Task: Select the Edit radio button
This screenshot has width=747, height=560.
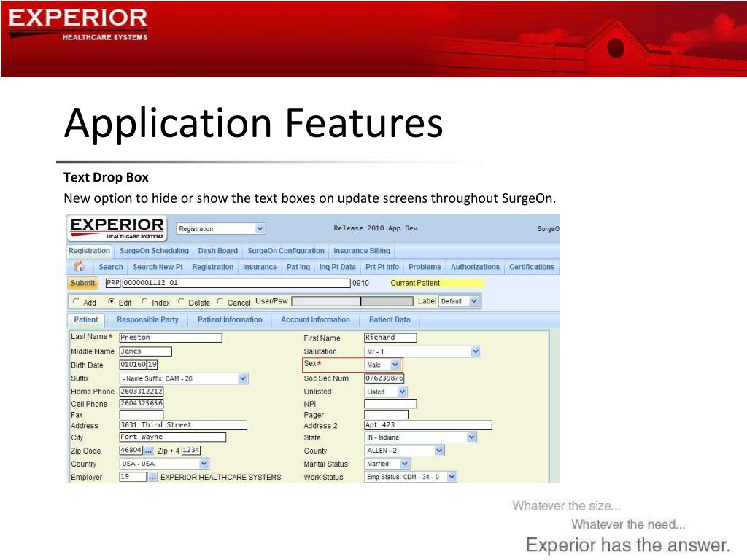Action: [112, 301]
